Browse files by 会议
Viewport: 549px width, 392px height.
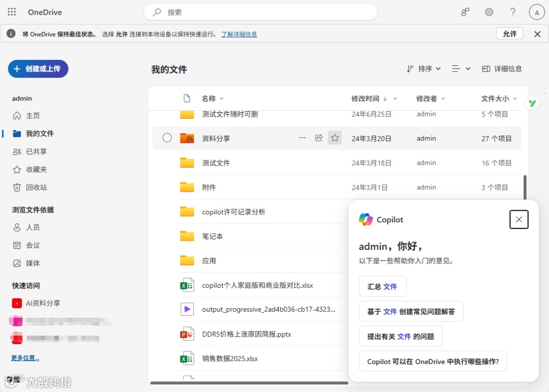point(26,245)
